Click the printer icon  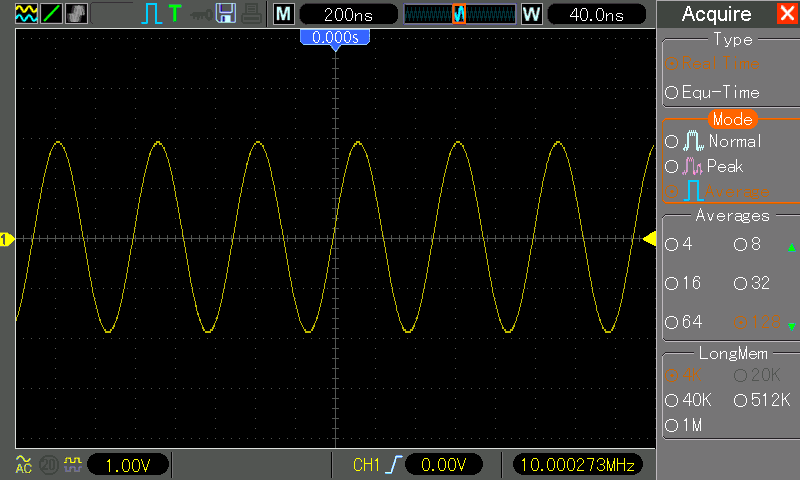click(x=252, y=14)
